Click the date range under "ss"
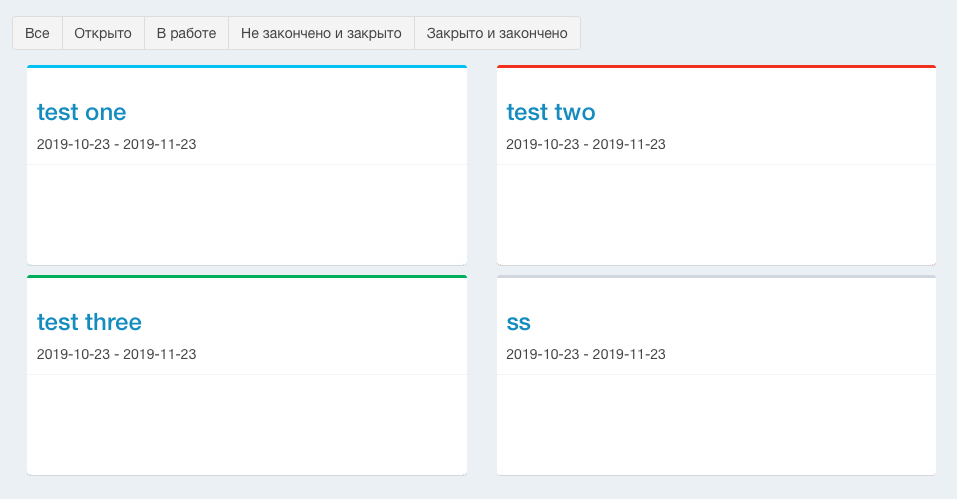 (586, 354)
